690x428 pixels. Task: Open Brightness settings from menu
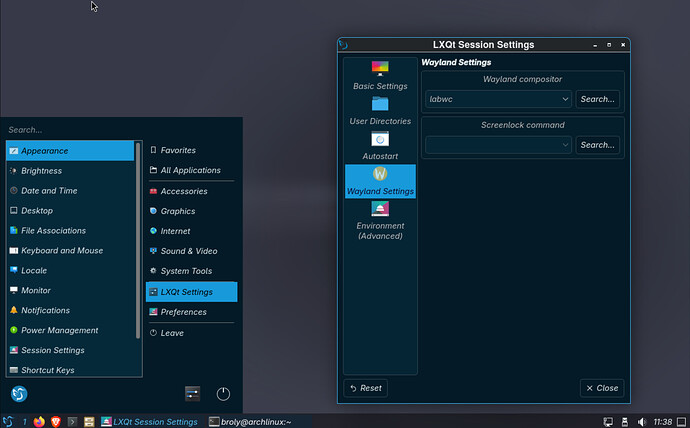tap(70, 171)
